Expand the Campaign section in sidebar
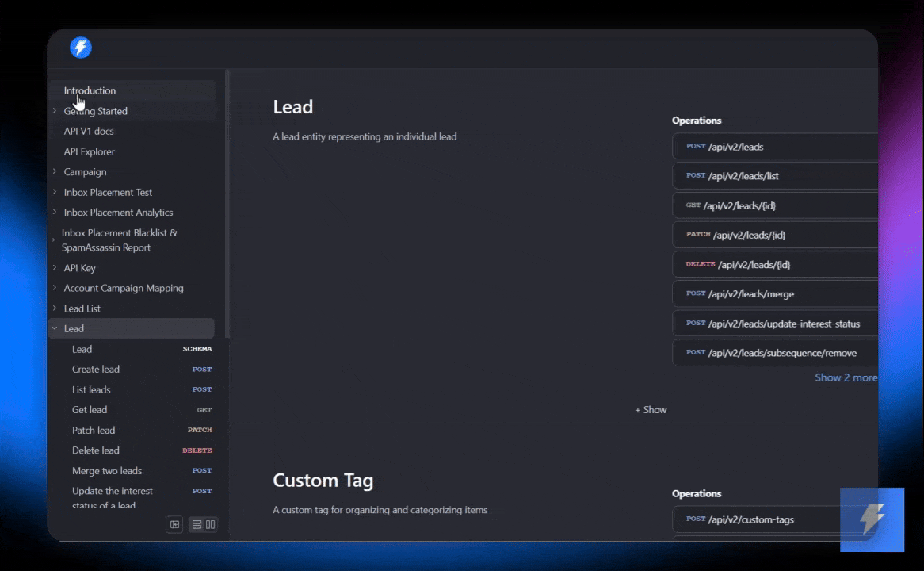The image size is (924, 571). tap(55, 172)
